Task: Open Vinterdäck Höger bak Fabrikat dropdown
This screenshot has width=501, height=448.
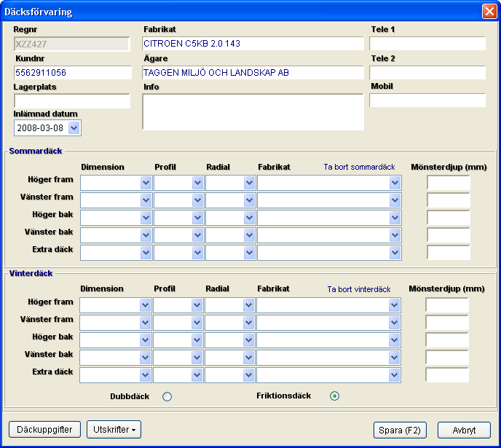Action: coord(394,340)
